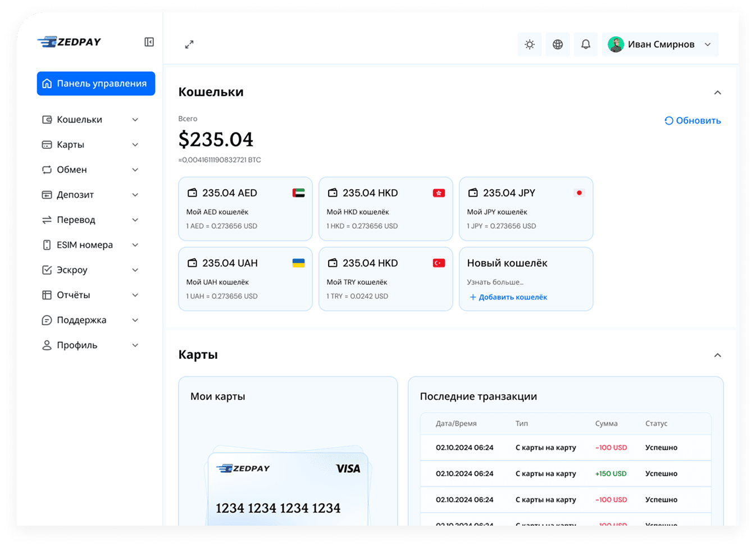Click Отчёты table icon in sidebar
This screenshot has width=756, height=547.
pos(47,295)
